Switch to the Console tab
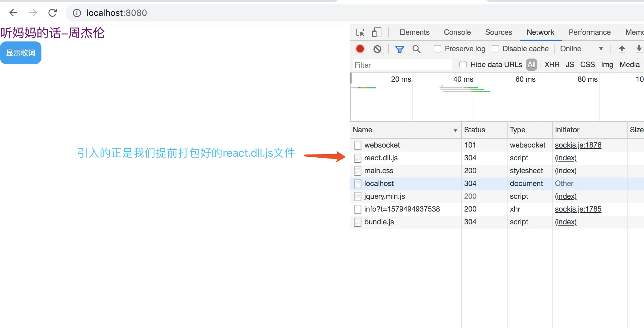This screenshot has width=644, height=328. (457, 32)
